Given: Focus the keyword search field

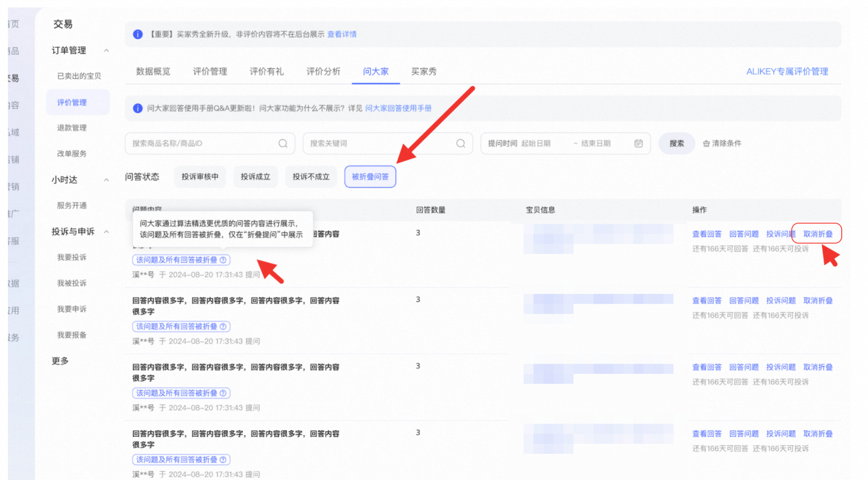Looking at the screenshot, I should (x=387, y=143).
